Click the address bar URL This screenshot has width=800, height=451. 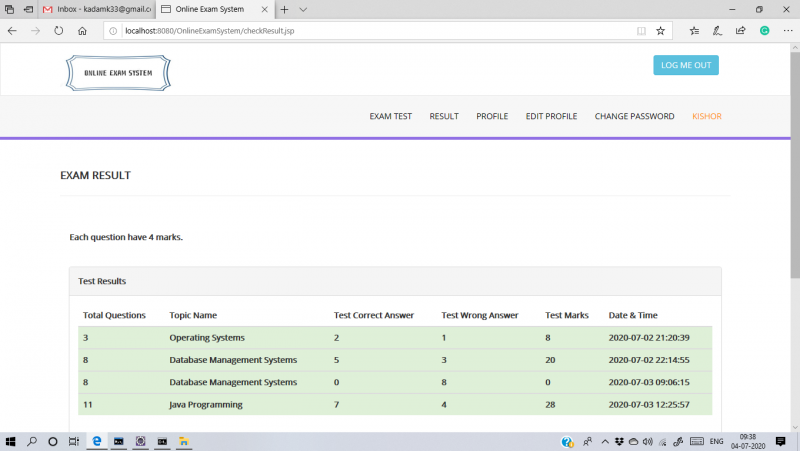tap(210, 31)
